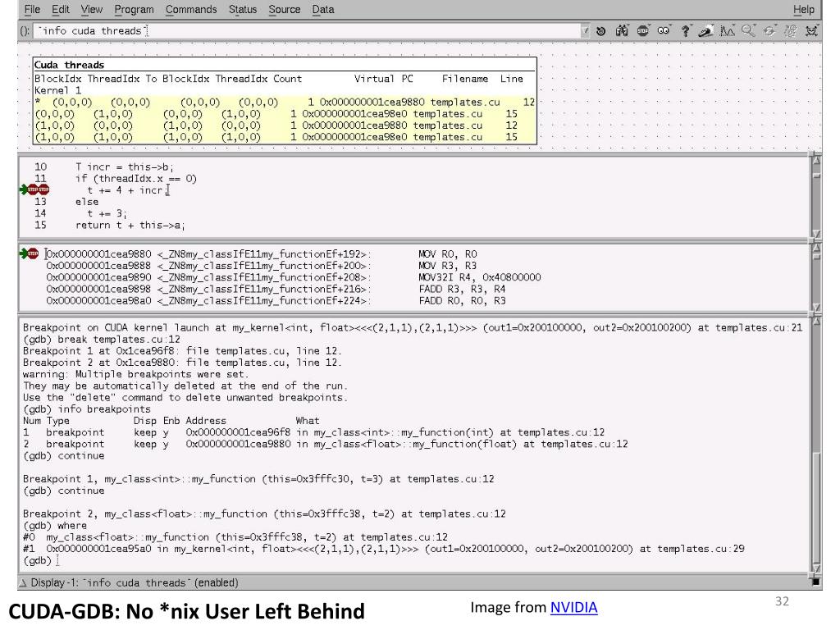This screenshot has height=630, width=840.
Task: Click the Watch eyes icon
Action: (664, 31)
